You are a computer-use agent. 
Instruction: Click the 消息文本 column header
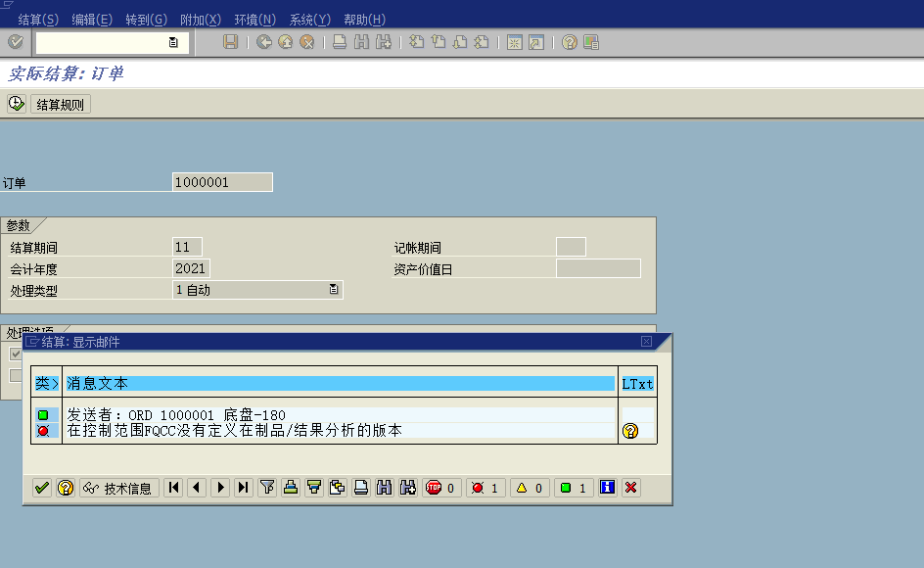pyautogui.click(x=340, y=383)
